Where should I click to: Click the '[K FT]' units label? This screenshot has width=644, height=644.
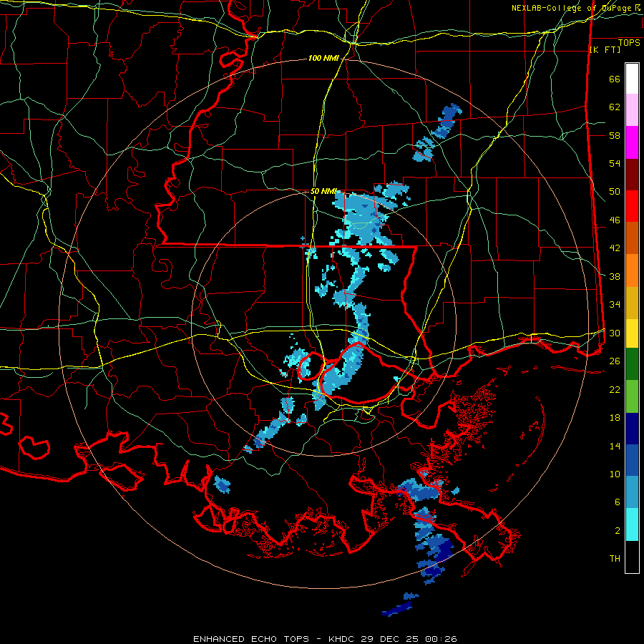point(605,49)
